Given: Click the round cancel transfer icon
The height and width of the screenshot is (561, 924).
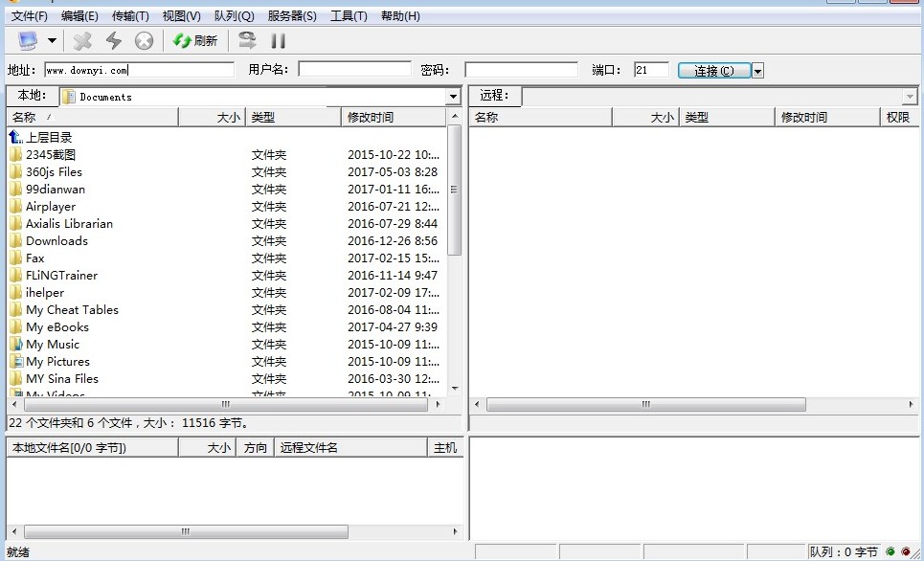Looking at the screenshot, I should [x=144, y=40].
